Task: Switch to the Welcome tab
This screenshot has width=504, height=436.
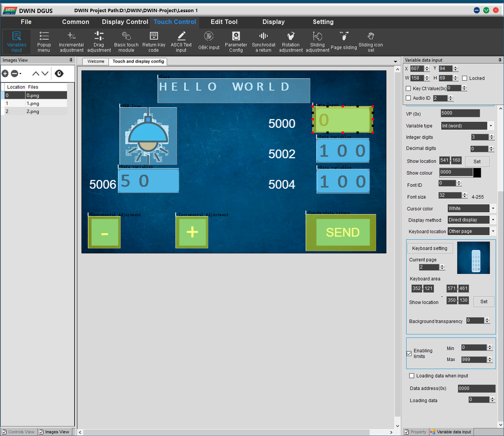Action: tap(96, 62)
